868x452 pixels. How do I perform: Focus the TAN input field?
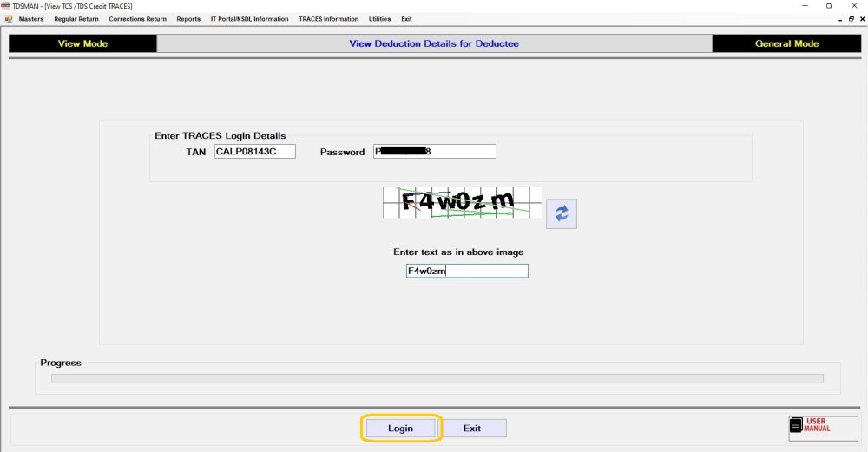254,152
